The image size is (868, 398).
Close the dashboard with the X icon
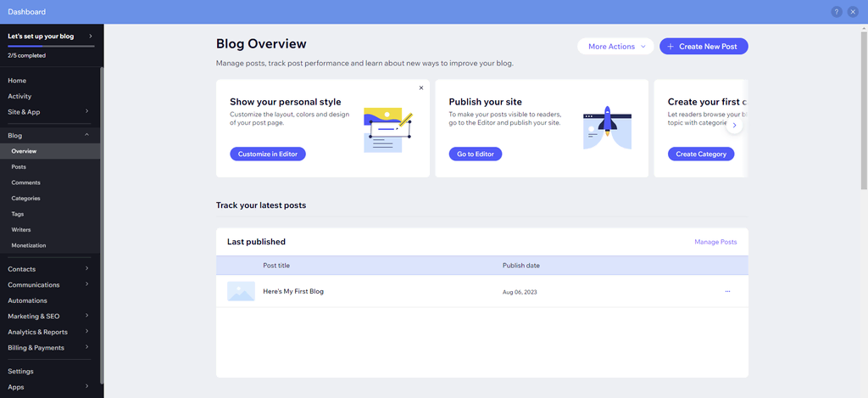click(x=853, y=12)
